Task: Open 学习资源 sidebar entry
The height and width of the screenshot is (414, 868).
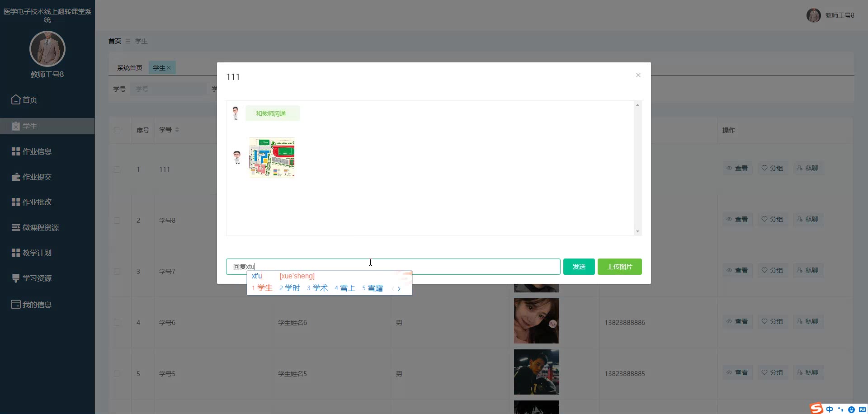Action: pos(47,278)
